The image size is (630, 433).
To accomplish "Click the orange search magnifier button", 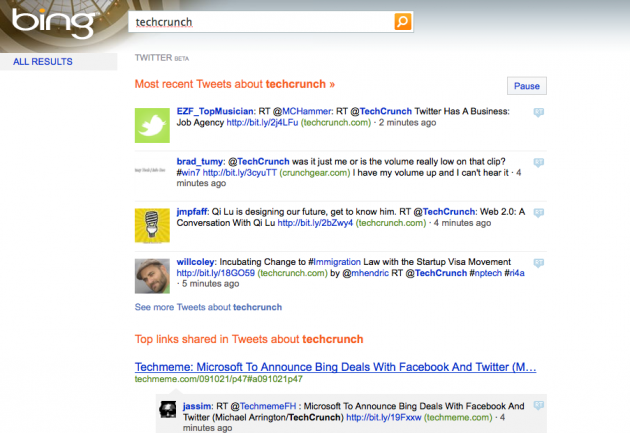I will 401,20.
